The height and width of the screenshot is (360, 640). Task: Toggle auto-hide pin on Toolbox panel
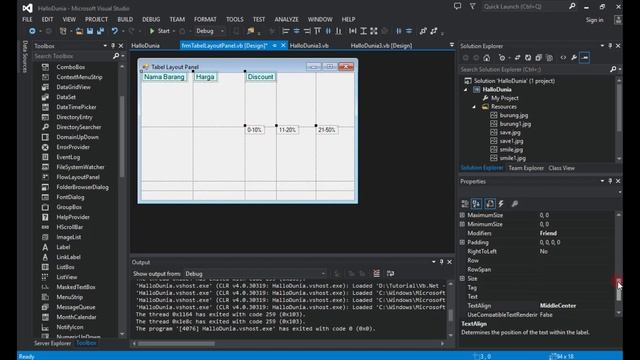[113, 46]
